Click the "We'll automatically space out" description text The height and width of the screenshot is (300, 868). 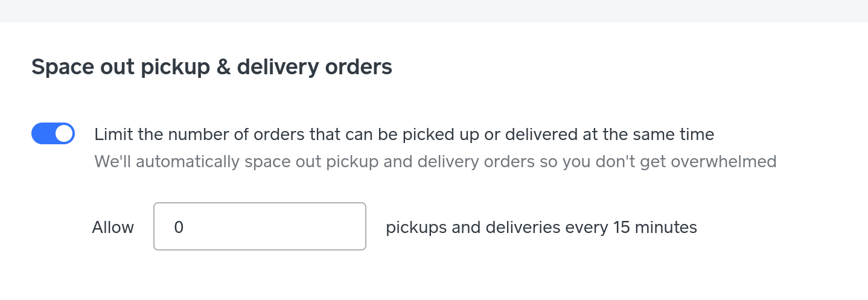pos(435,162)
